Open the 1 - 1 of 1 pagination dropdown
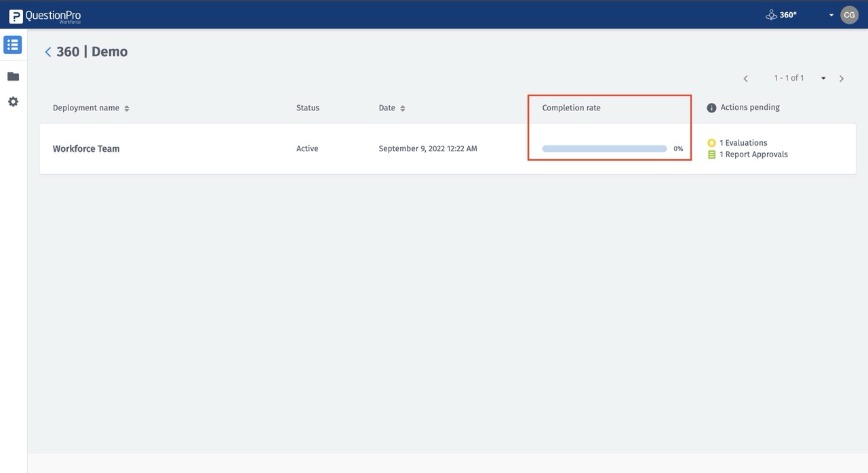This screenshot has height=473, width=868. [x=823, y=79]
